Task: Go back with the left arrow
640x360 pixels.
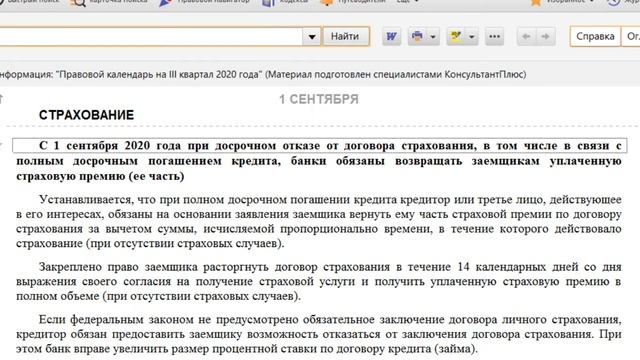Action: (x=526, y=37)
